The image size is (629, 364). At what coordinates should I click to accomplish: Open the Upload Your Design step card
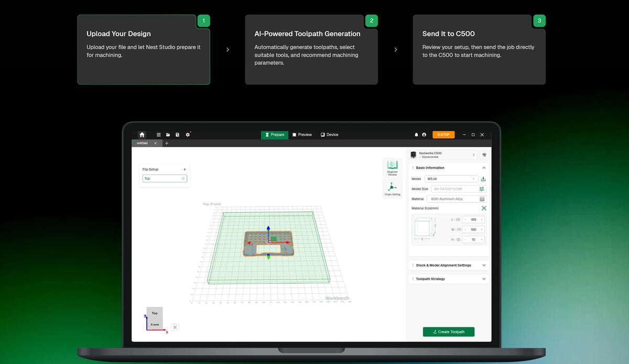(x=144, y=49)
